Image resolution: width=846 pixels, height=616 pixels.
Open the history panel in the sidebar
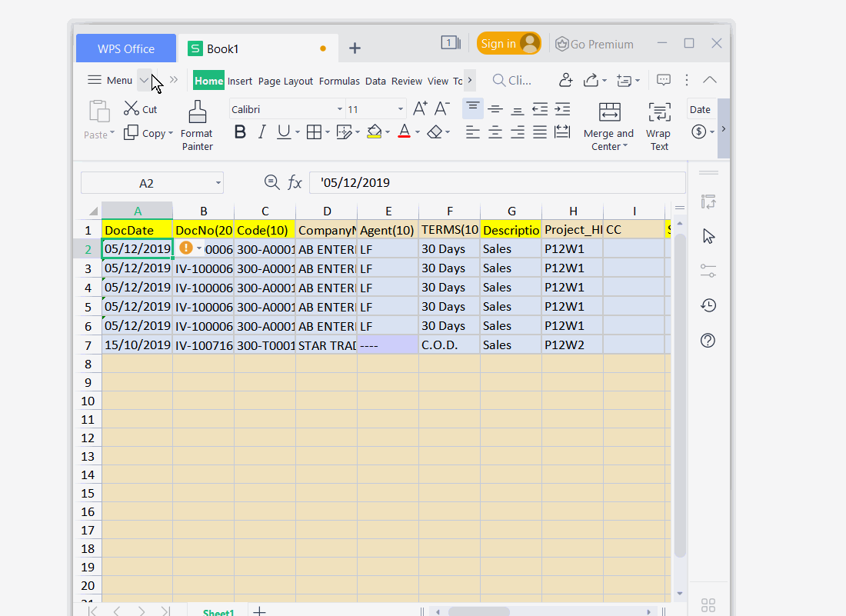(708, 305)
